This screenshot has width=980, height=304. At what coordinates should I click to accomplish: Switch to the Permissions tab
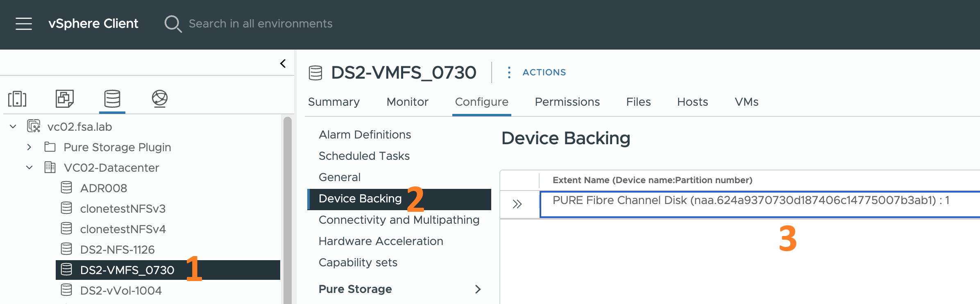567,102
